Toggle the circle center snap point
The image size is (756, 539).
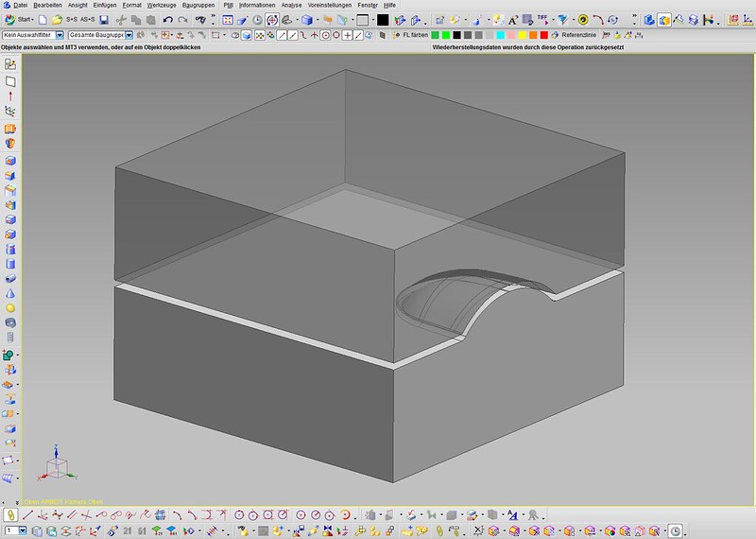(x=325, y=35)
